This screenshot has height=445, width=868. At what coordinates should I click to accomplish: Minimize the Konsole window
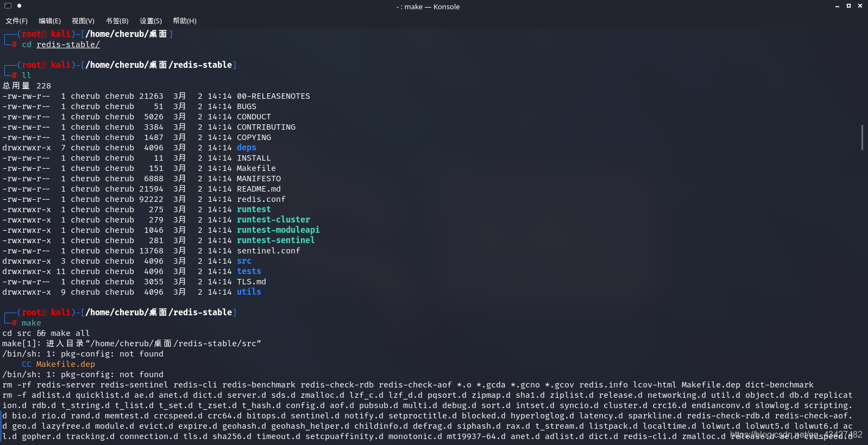[x=837, y=6]
